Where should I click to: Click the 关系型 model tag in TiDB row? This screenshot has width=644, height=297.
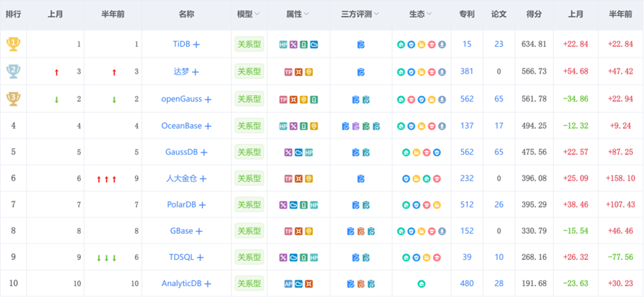pyautogui.click(x=249, y=44)
